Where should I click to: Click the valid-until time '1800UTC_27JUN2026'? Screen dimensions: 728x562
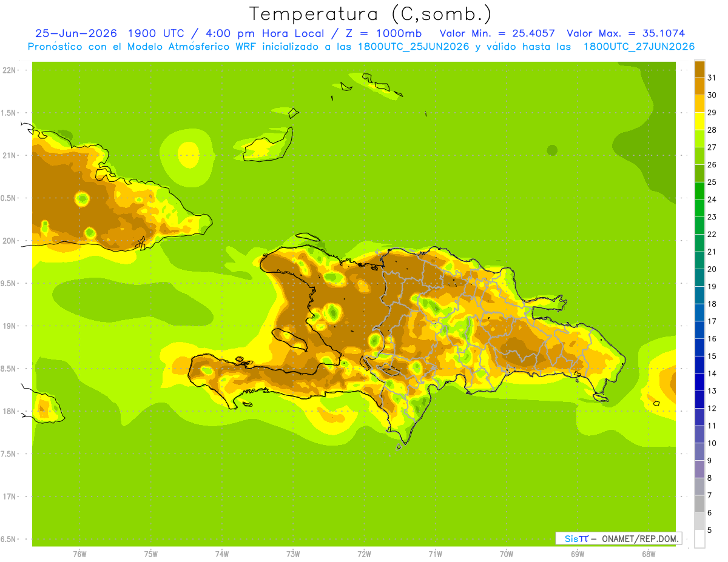(x=639, y=47)
